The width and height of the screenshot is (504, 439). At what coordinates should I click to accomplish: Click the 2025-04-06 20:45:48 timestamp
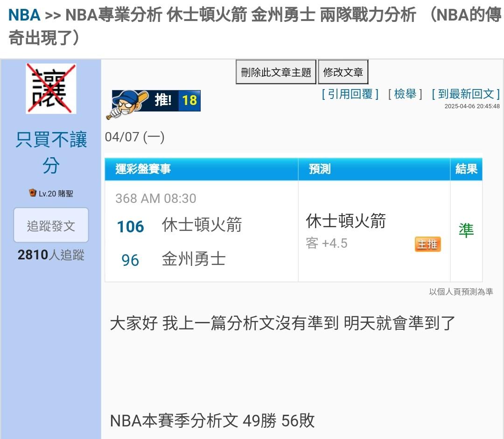tap(472, 106)
